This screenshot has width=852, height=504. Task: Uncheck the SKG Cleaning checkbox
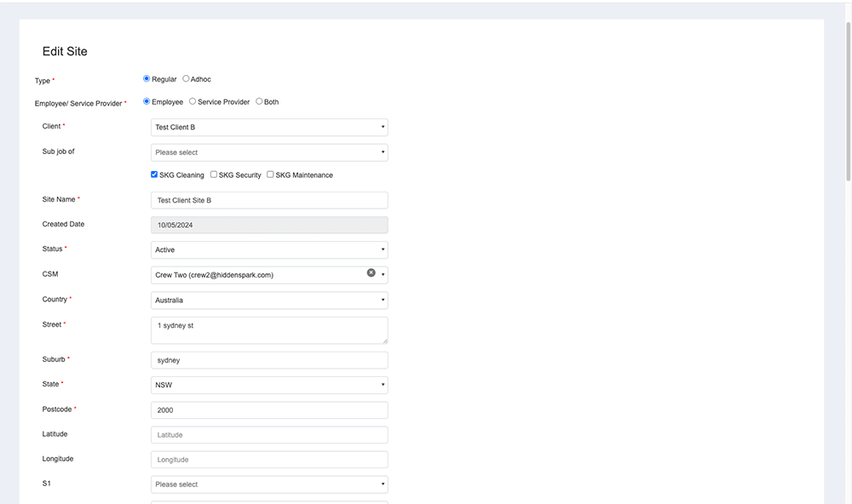(x=154, y=175)
